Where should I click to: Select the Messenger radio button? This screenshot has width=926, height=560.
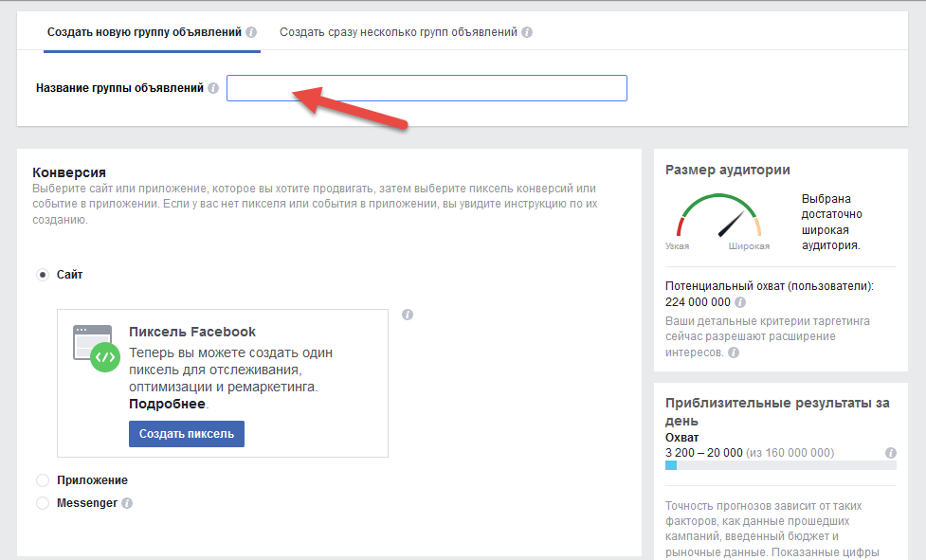43,503
